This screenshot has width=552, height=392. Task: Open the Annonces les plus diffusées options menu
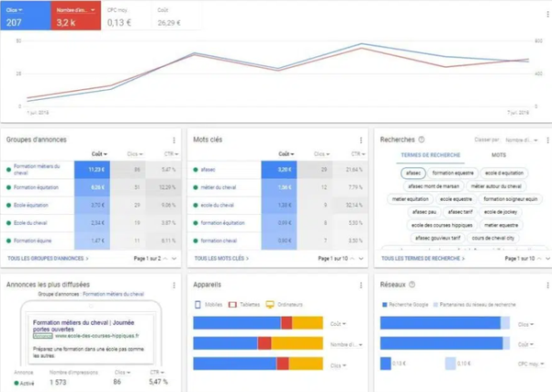tap(174, 285)
